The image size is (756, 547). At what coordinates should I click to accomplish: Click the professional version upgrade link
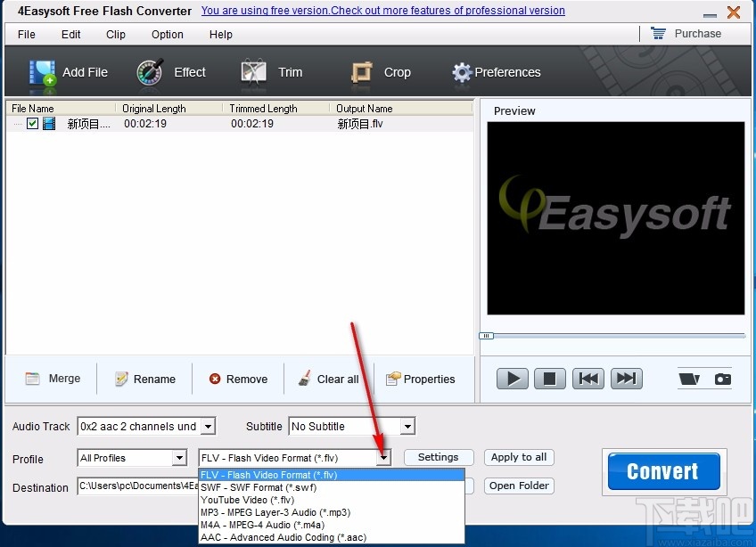(x=382, y=11)
